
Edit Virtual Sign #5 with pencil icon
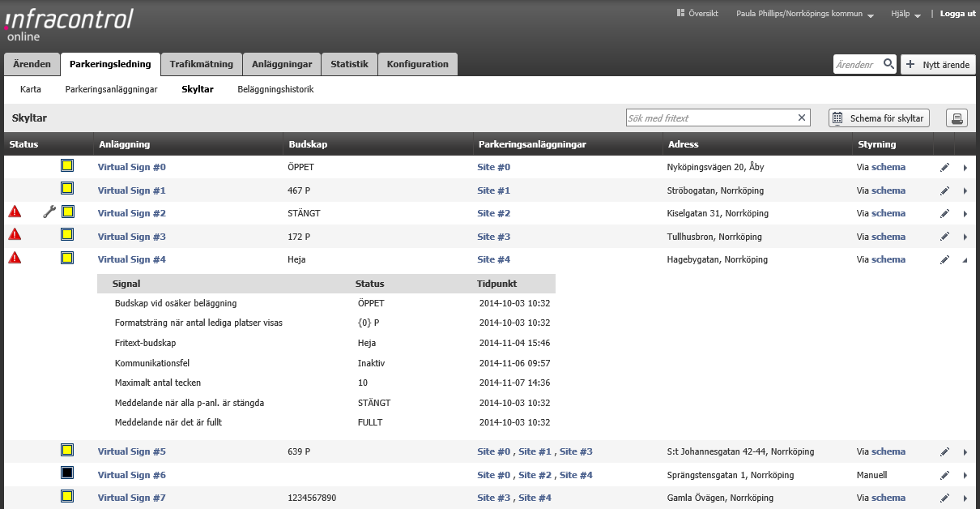point(944,452)
